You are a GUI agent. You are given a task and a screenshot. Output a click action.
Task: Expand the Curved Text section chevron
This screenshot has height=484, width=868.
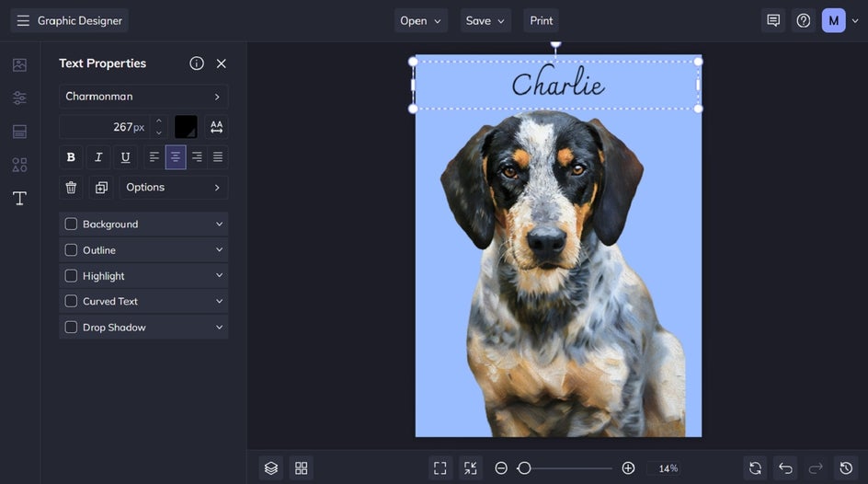point(219,301)
